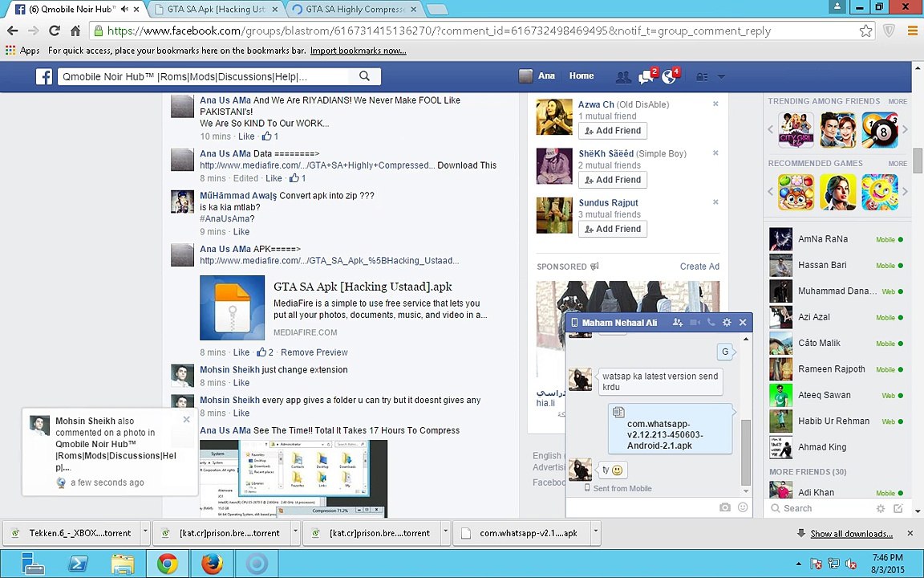Expand first prison break torrent download menu
Viewport: 924px width, 578px height.
pyautogui.click(x=295, y=532)
